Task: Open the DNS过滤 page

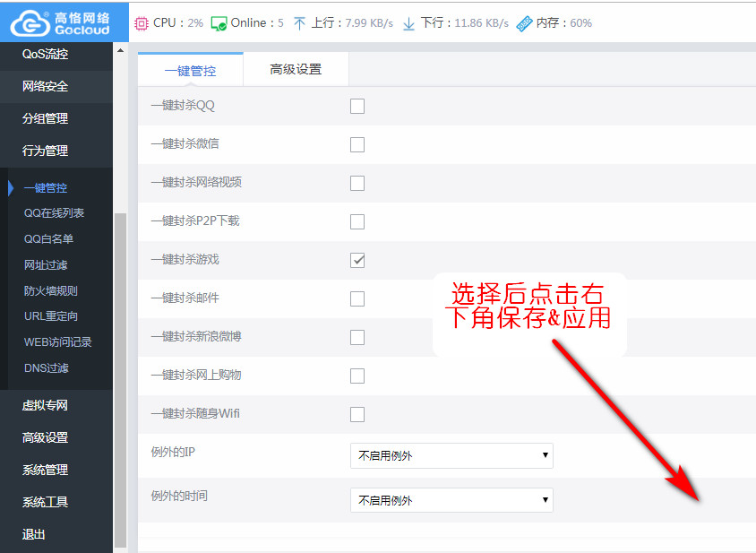Action: pyautogui.click(x=47, y=368)
